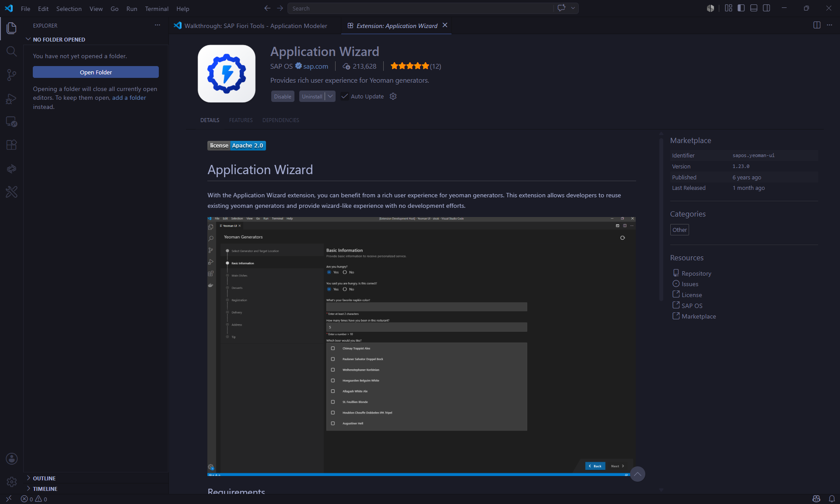
Task: Open the License resource link
Action: (x=691, y=295)
